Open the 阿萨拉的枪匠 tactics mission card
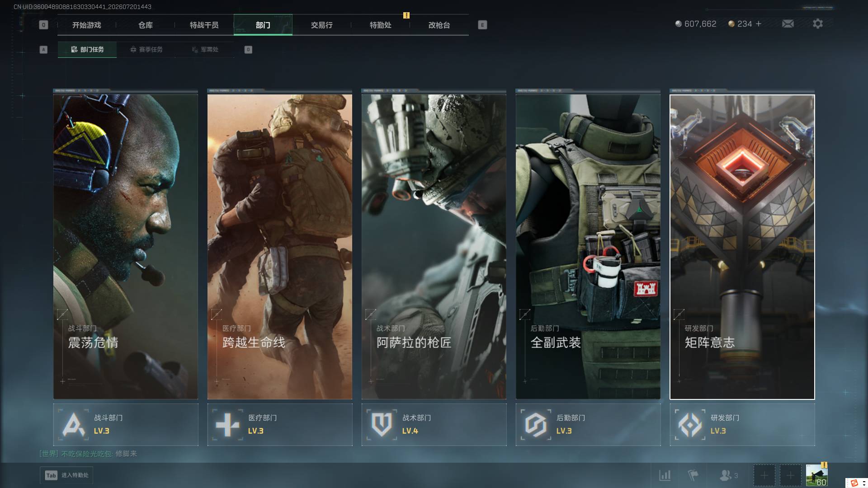Viewport: 868px width, 488px height. 434,246
